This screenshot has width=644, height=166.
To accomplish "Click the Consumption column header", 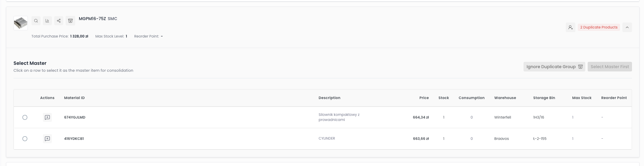I will pyautogui.click(x=471, y=98).
